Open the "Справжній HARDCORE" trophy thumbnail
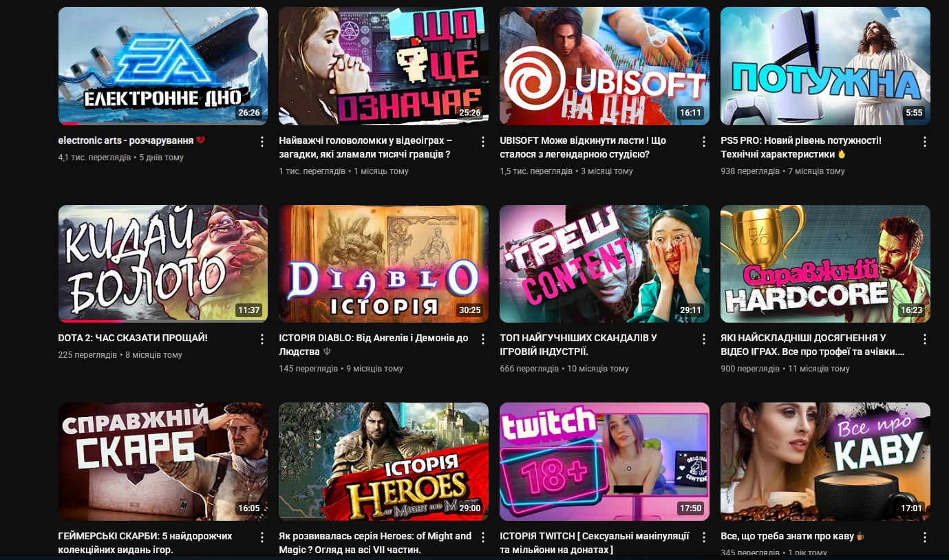Screen dimensions: 949x560 coord(825,263)
